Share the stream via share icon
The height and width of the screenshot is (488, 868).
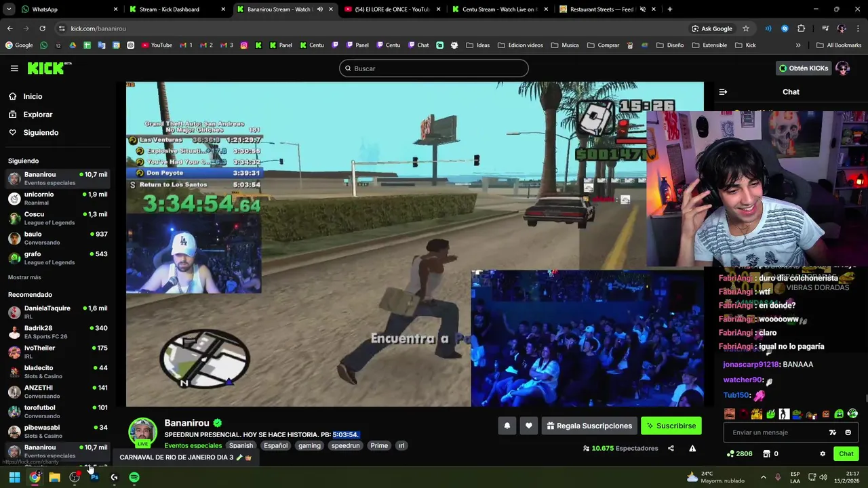point(671,448)
